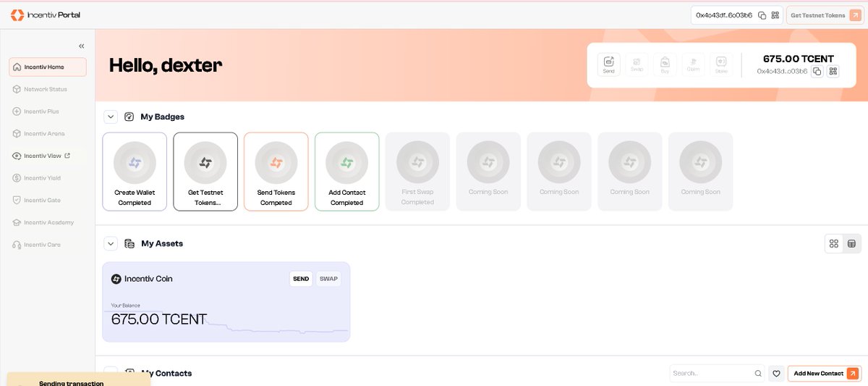
Task: Click the 675.00 TCENT asset balance
Action: click(158, 319)
